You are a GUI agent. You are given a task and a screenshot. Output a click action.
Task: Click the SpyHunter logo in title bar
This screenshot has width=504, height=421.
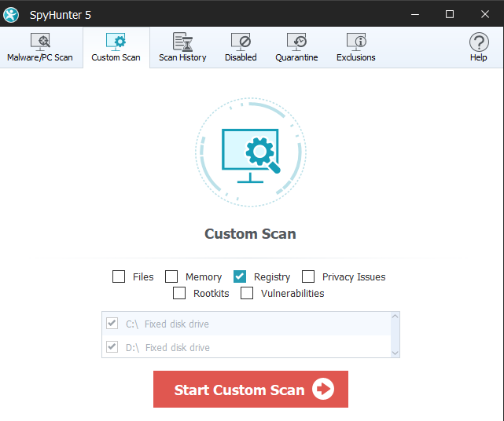coord(12,14)
